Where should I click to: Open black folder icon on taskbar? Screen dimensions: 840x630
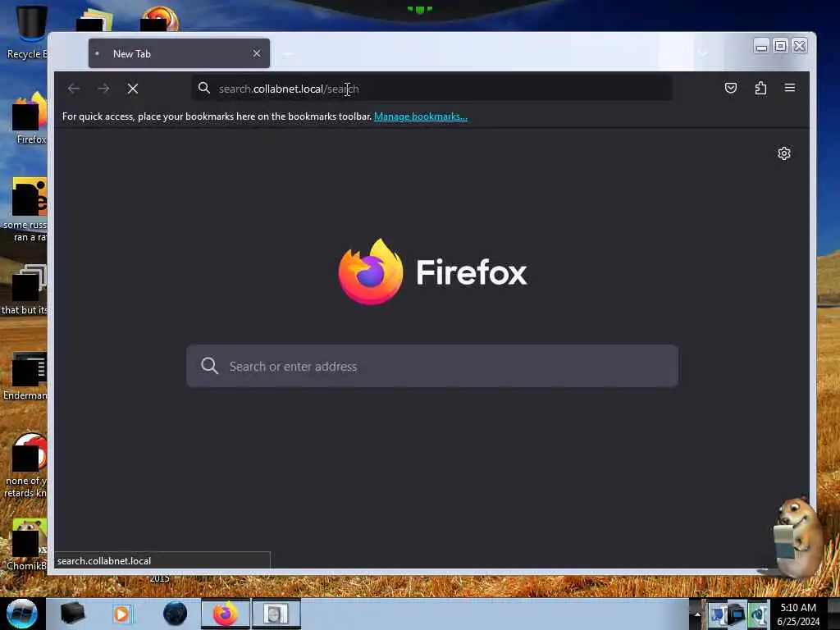tap(73, 614)
